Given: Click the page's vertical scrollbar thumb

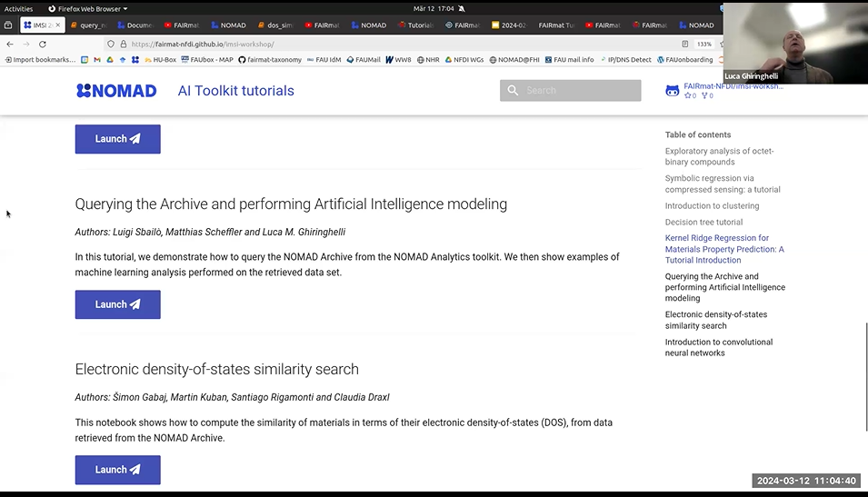Looking at the screenshot, I should point(866,376).
